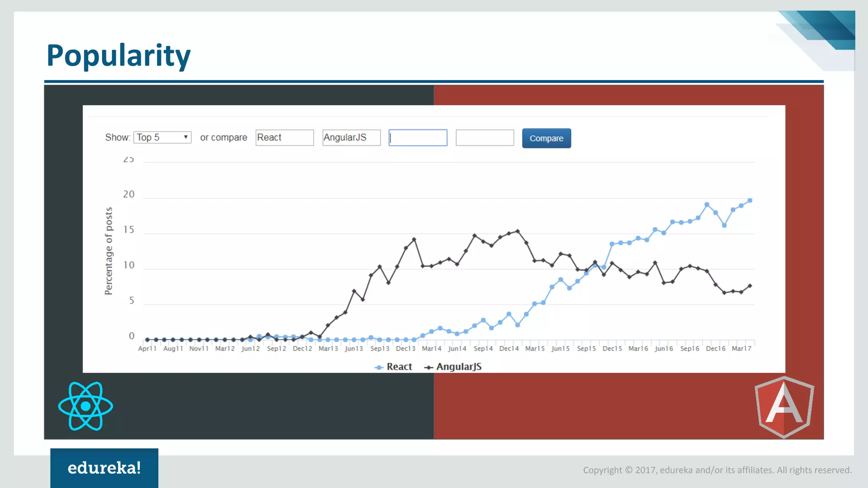Click the React atom logo
Image resolution: width=868 pixels, height=488 pixels.
tap(86, 406)
